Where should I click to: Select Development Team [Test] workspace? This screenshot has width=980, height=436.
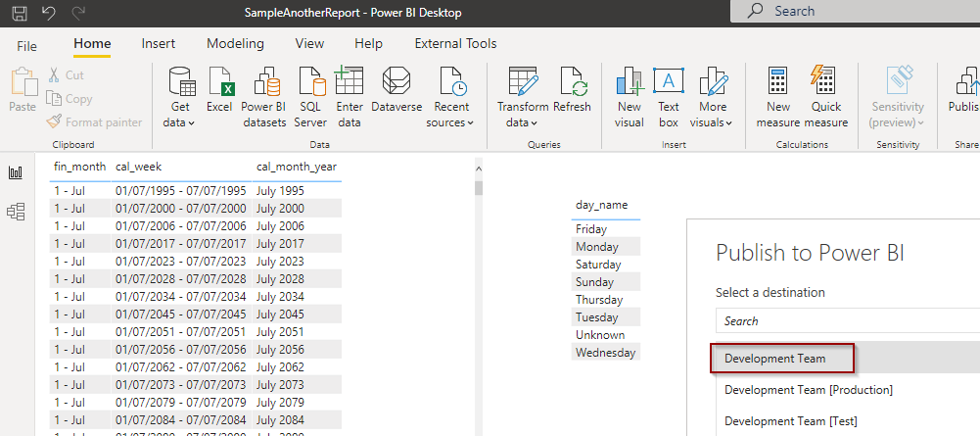point(791,421)
